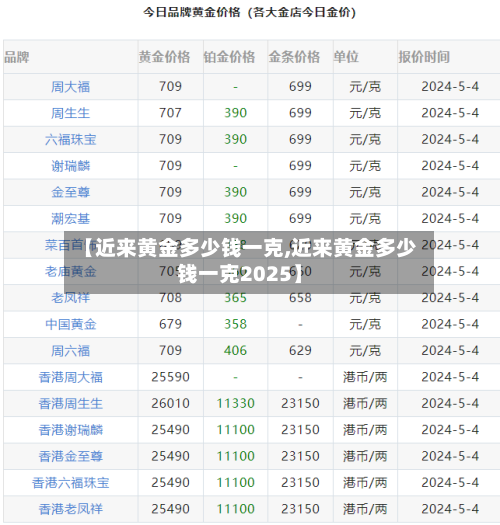Select gold price 679 for 中国黄金
This screenshot has width=500, height=525.
point(170,324)
